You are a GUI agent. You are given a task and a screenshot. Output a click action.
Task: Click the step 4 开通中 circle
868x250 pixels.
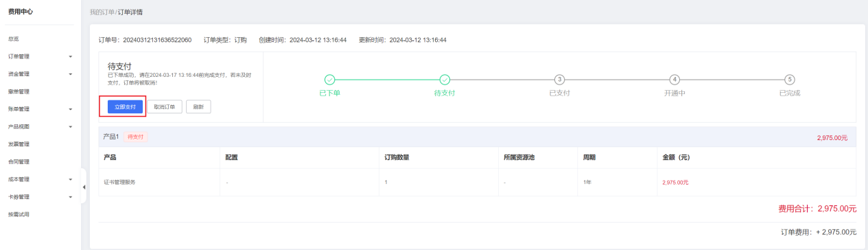pos(675,79)
